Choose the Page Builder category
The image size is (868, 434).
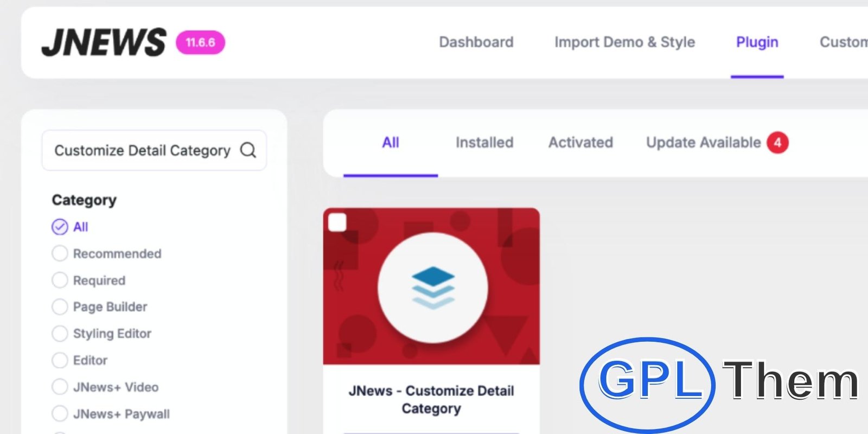point(60,307)
